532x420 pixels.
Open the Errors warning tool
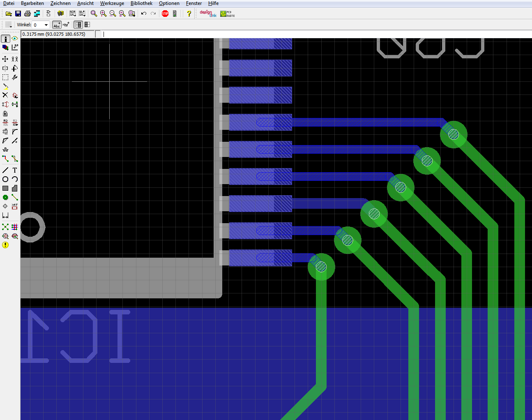tap(5, 245)
